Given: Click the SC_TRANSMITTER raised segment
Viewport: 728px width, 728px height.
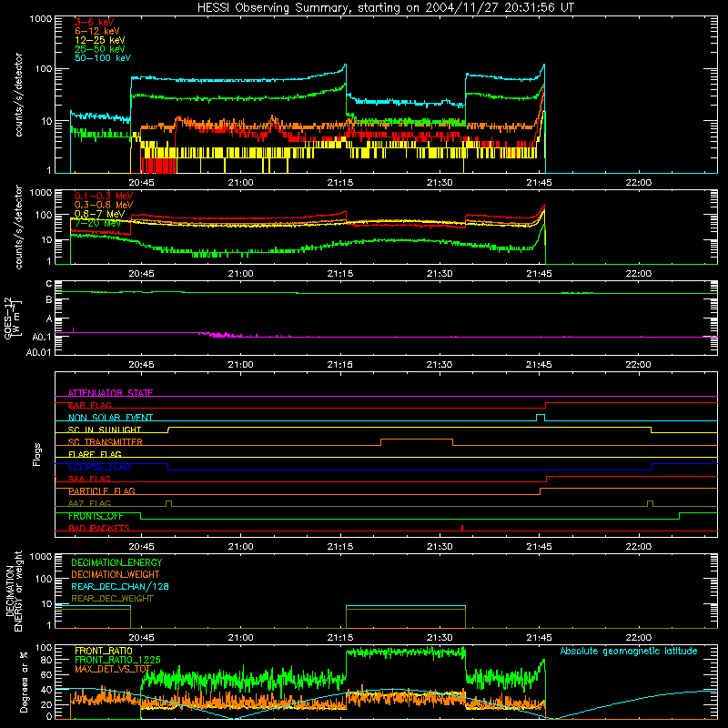Looking at the screenshot, I should tap(417, 440).
